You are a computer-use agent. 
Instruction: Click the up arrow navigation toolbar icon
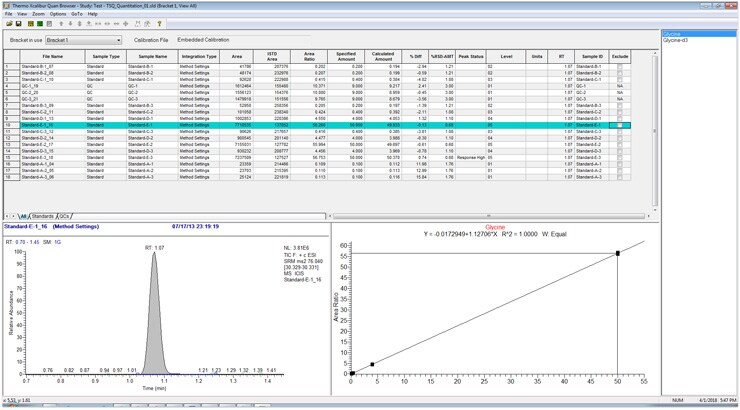coord(61,24)
